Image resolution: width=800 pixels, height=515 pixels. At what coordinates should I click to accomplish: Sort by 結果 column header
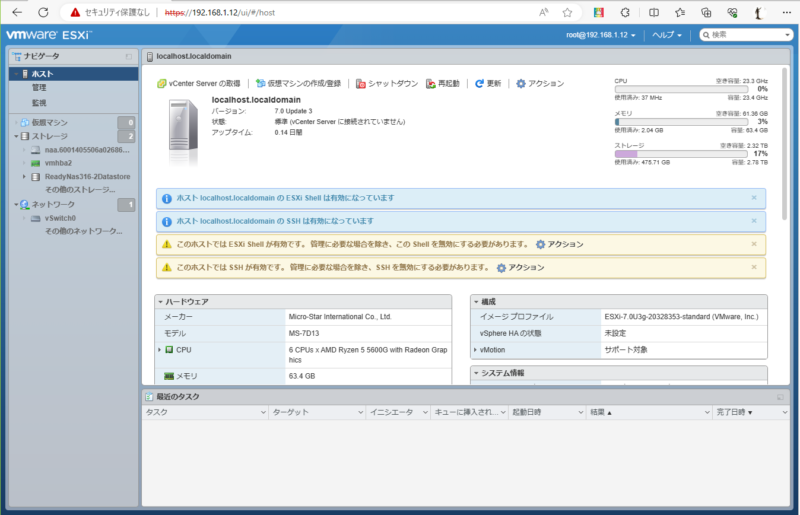click(x=648, y=412)
